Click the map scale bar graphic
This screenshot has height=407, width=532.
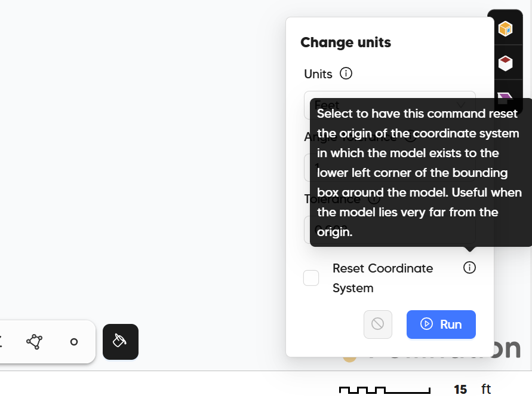385,390
